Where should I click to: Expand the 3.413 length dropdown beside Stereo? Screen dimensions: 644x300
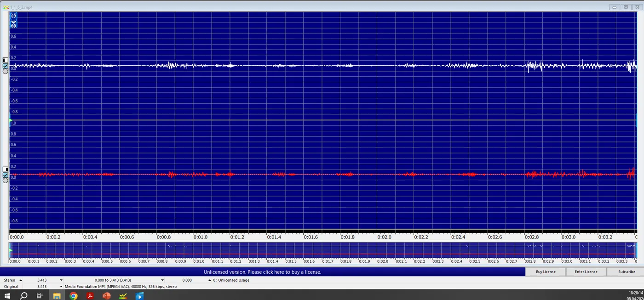pyautogui.click(x=61, y=280)
